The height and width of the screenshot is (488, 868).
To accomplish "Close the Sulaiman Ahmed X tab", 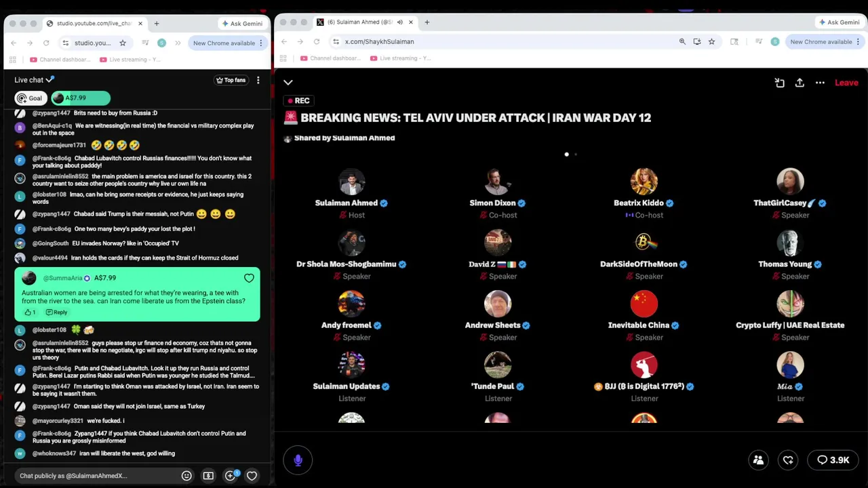I will (x=410, y=22).
